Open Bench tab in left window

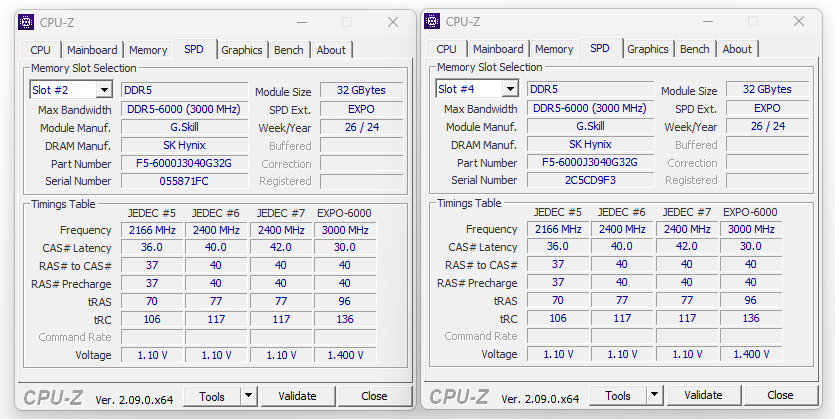click(289, 50)
